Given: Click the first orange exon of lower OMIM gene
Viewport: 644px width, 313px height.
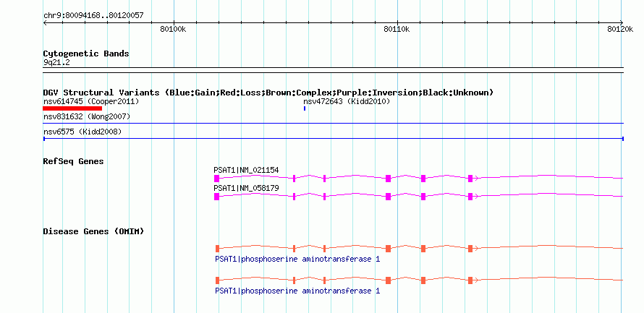Looking at the screenshot, I should point(217,280).
